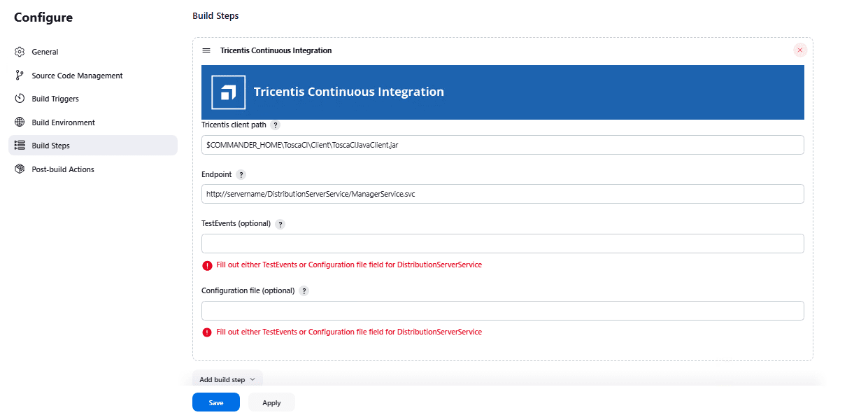The image size is (868, 415).
Task: Click the Post-build Actions cube icon
Action: click(x=20, y=169)
